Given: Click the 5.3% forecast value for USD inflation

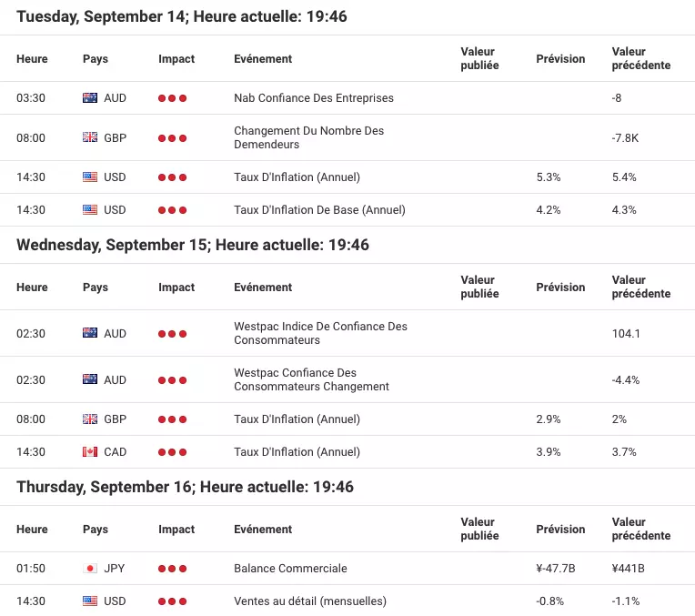Looking at the screenshot, I should point(549,177).
